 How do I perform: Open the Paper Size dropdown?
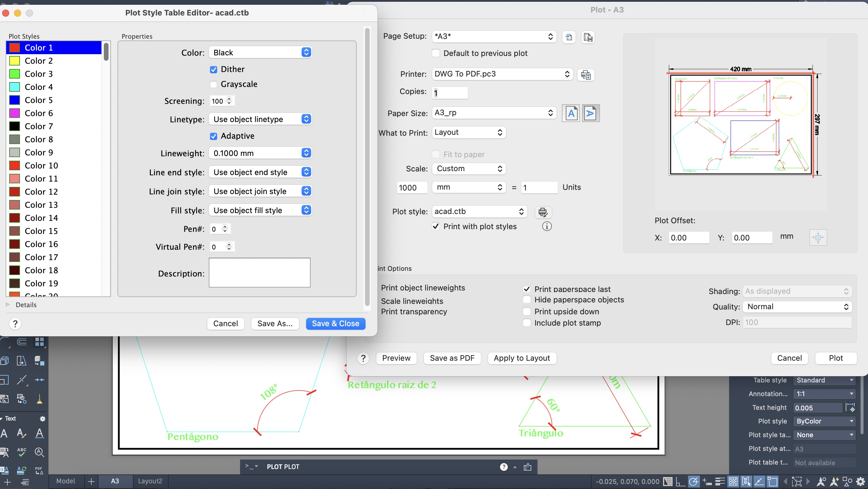(494, 113)
